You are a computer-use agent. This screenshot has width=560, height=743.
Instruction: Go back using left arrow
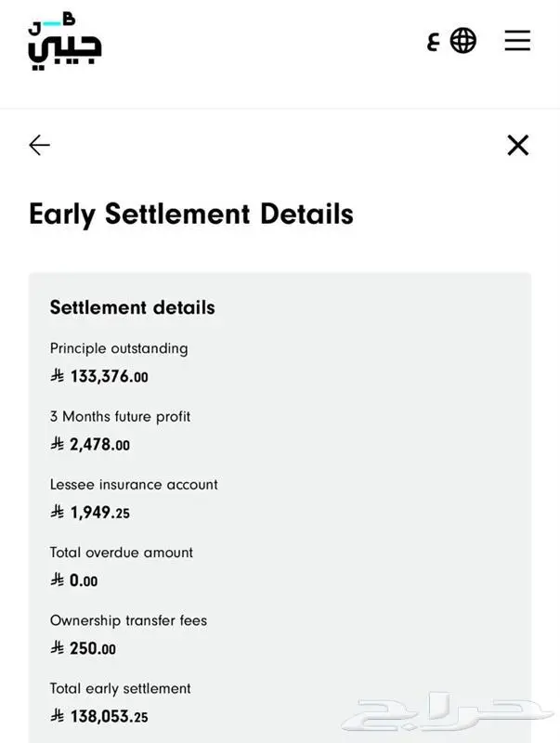pos(39,145)
